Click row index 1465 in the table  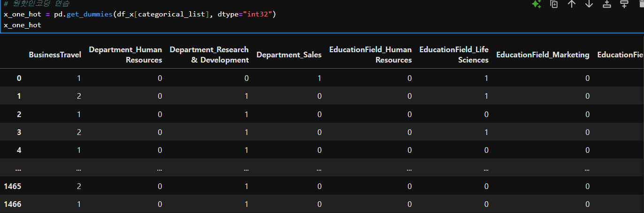point(13,186)
